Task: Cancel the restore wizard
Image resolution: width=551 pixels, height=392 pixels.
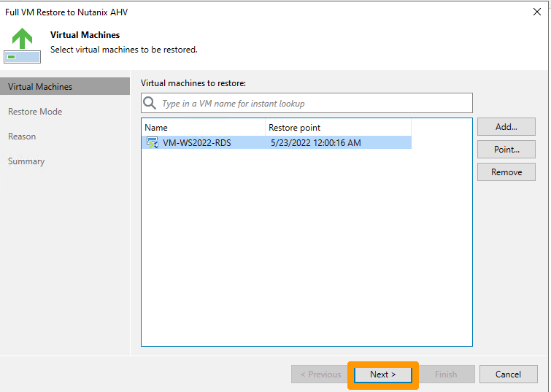Action: point(508,374)
